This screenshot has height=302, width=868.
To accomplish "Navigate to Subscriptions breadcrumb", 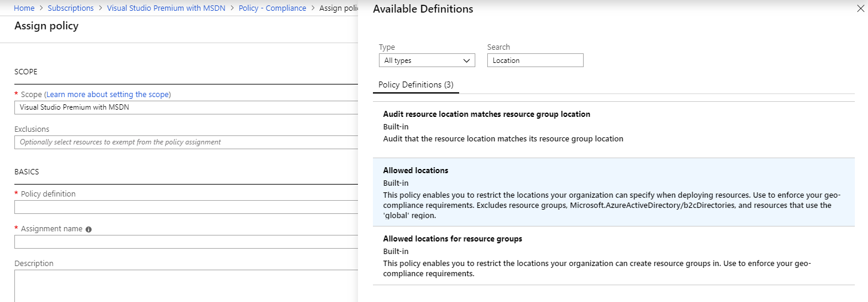I will pyautogui.click(x=71, y=8).
